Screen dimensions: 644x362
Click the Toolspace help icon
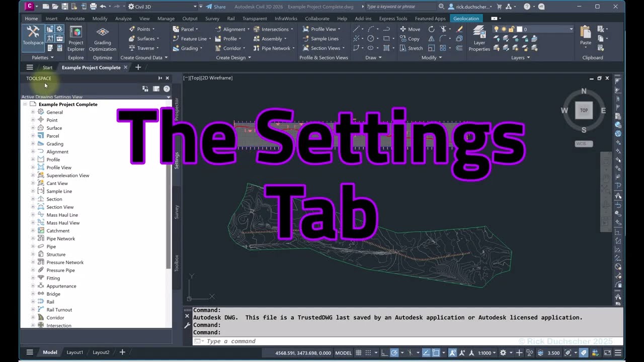tap(167, 88)
